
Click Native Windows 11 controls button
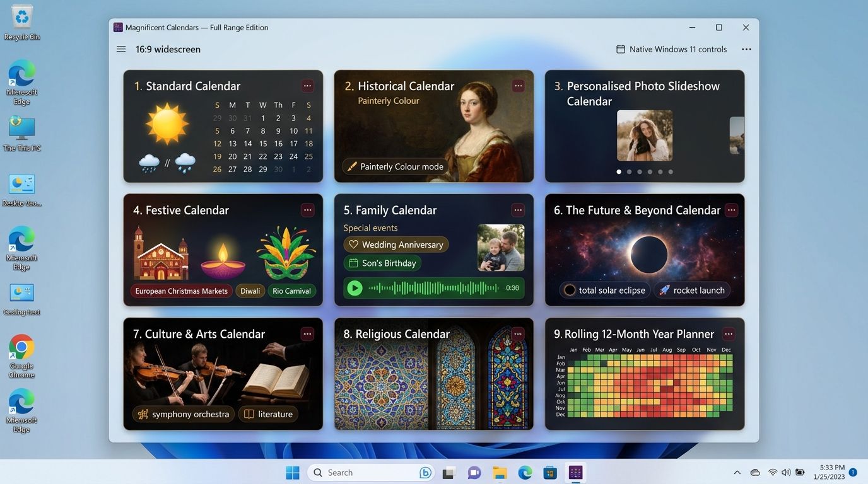671,49
